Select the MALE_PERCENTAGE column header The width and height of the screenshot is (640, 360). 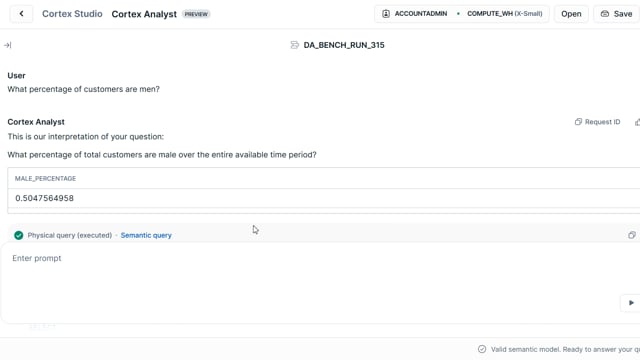tap(45, 178)
